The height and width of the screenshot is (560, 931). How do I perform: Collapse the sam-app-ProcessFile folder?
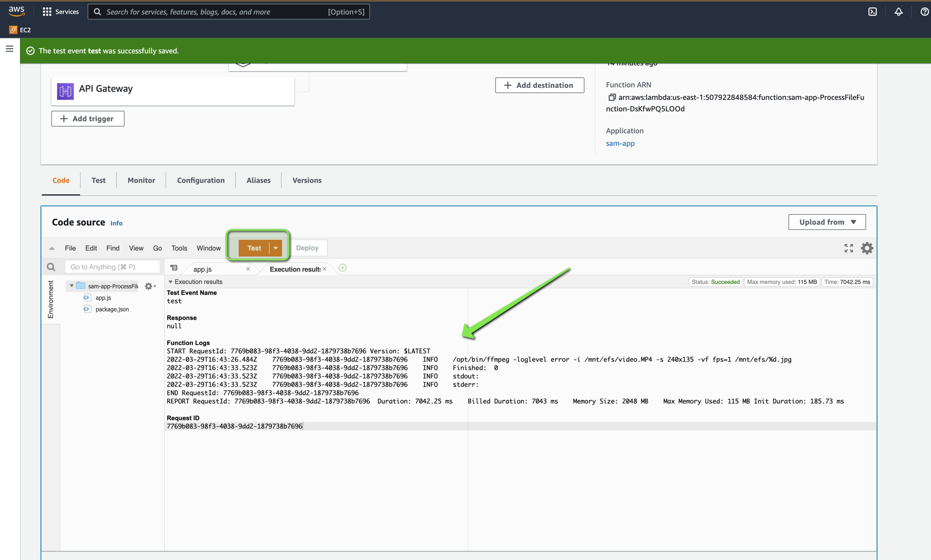pos(72,286)
